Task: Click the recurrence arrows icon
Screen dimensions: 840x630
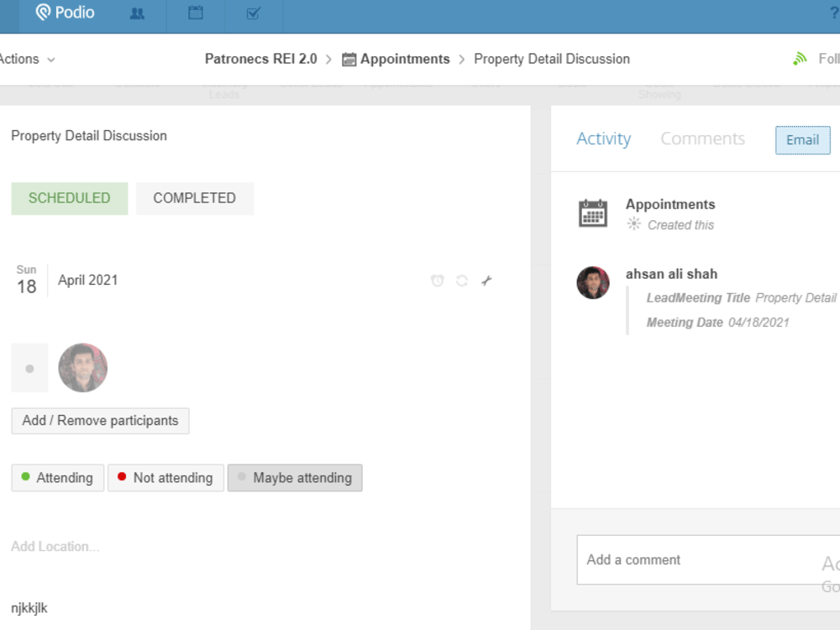Action: [462, 281]
